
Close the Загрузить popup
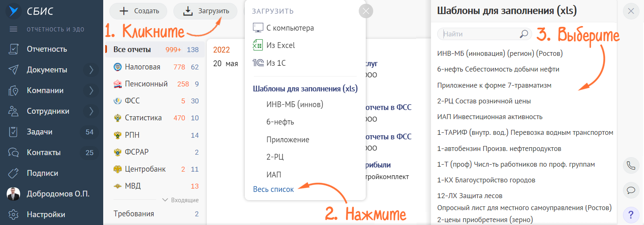pos(366,11)
